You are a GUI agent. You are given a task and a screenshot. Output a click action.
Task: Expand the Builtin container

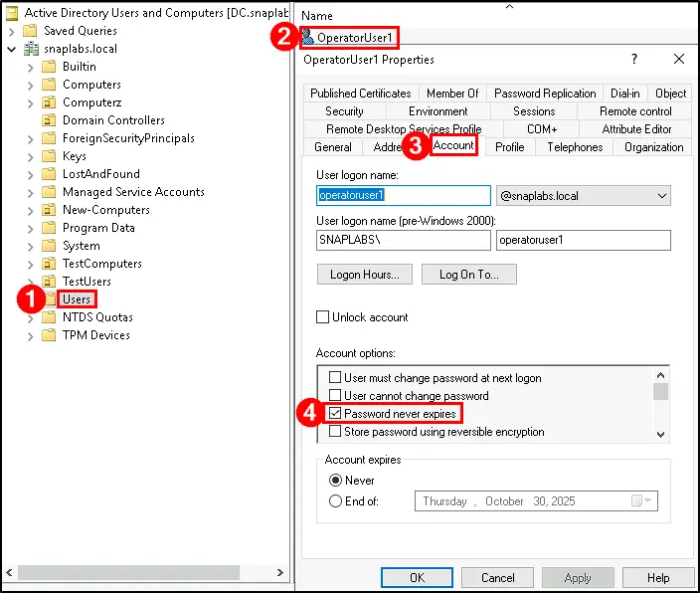(x=31, y=68)
